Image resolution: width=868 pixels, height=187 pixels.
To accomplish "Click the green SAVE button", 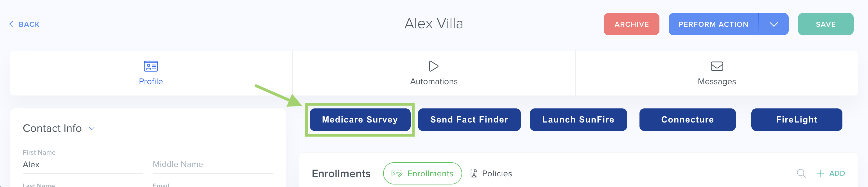I will point(825,24).
